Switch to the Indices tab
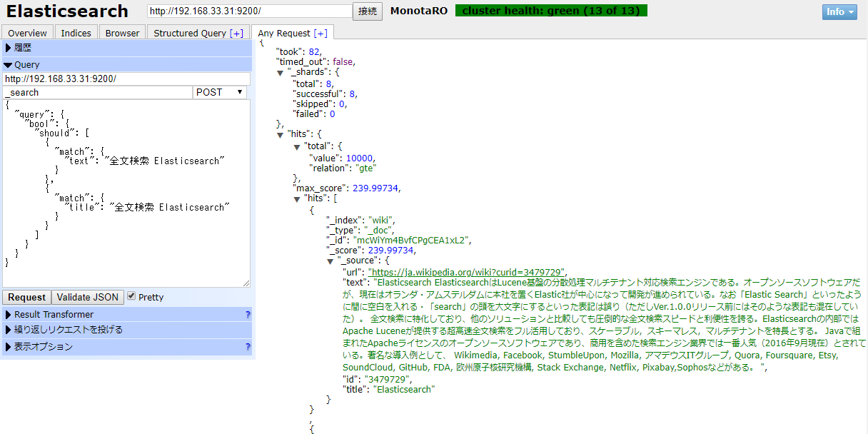 [76, 32]
